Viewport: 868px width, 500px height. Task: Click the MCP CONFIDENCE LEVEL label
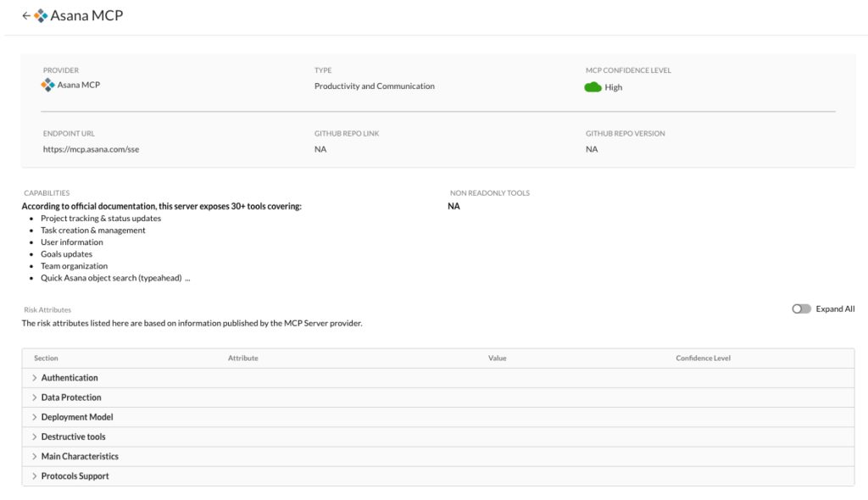[x=628, y=70]
